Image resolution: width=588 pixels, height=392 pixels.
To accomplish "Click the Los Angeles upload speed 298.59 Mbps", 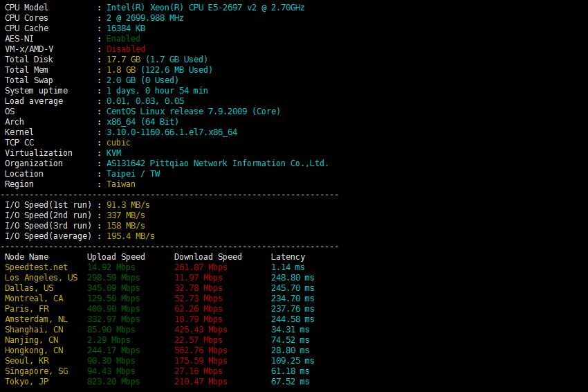I will click(x=113, y=278).
